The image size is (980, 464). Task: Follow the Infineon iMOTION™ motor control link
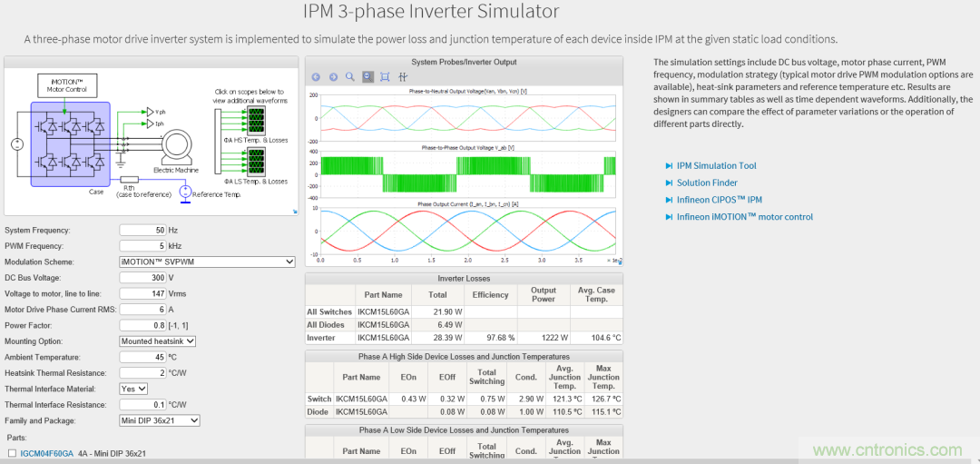point(744,217)
